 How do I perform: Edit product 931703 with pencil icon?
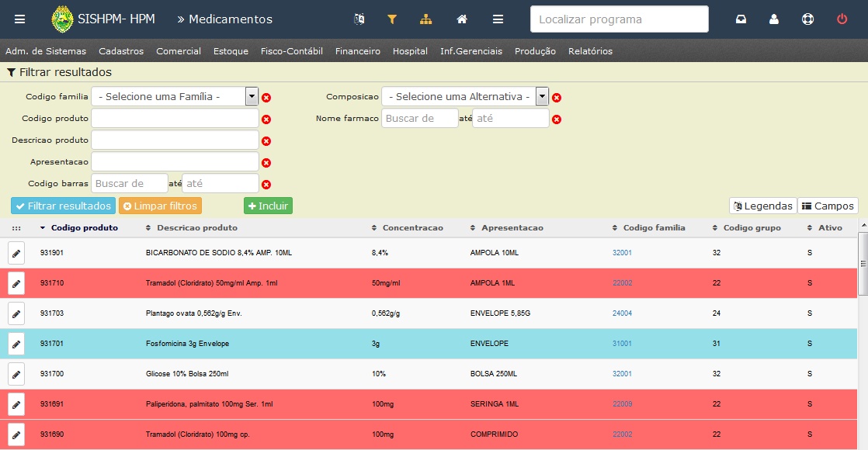point(16,314)
